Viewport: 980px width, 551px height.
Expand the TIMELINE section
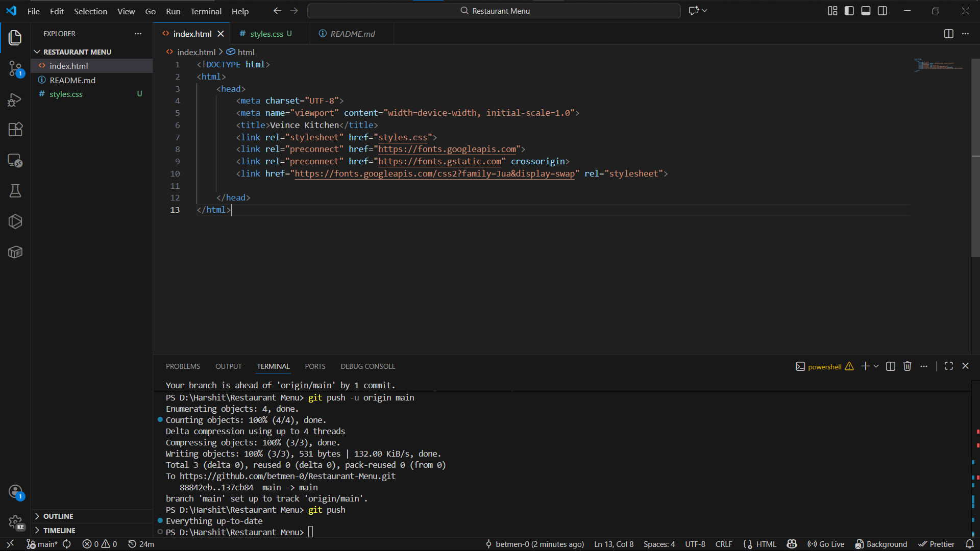(x=59, y=531)
